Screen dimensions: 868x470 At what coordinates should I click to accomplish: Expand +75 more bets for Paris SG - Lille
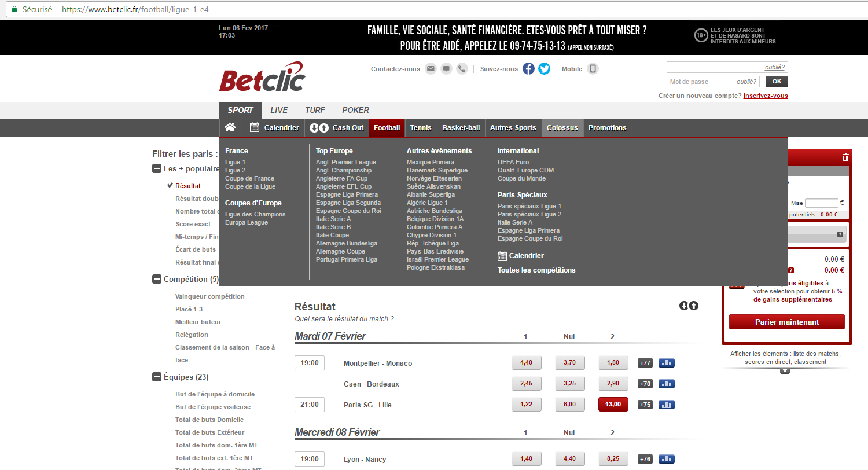pyautogui.click(x=645, y=405)
